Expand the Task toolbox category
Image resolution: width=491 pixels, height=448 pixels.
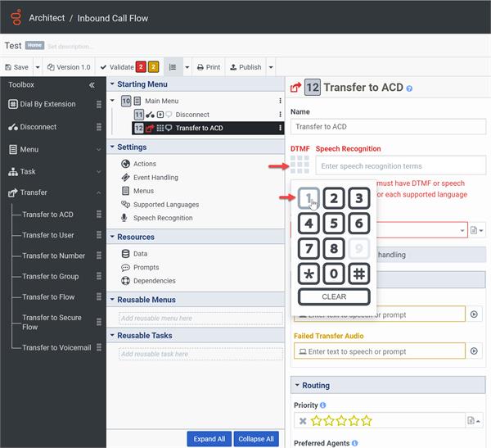(99, 172)
